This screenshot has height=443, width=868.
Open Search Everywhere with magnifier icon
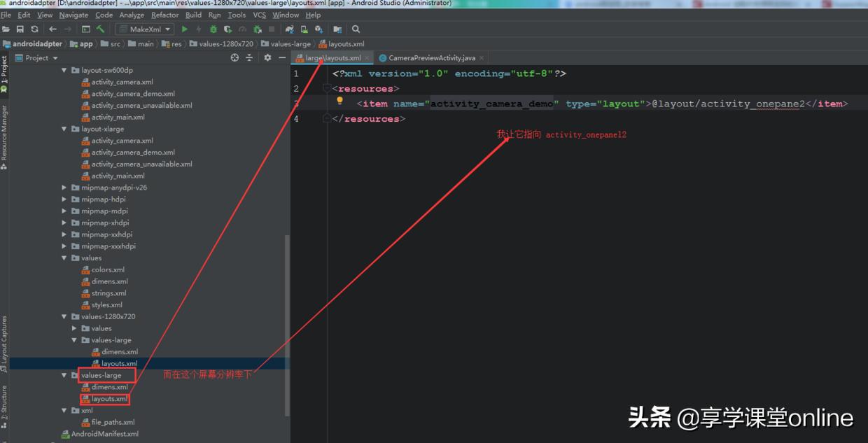(356, 29)
